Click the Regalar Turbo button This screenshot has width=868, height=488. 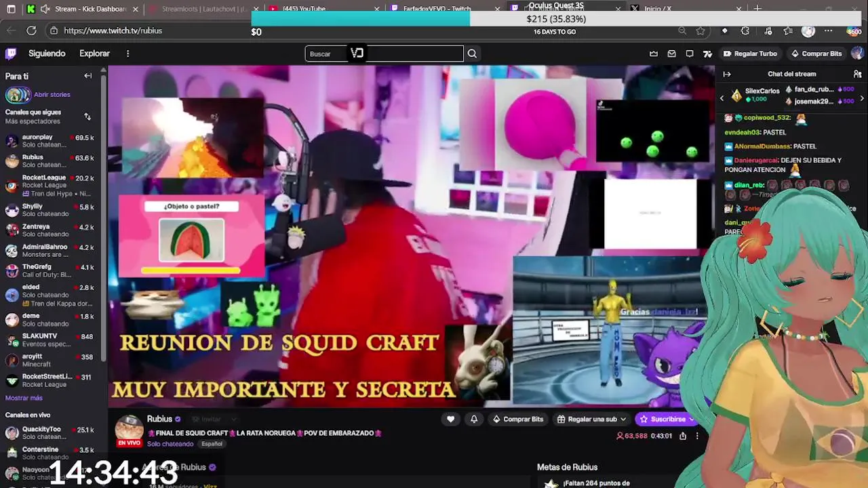(x=750, y=54)
